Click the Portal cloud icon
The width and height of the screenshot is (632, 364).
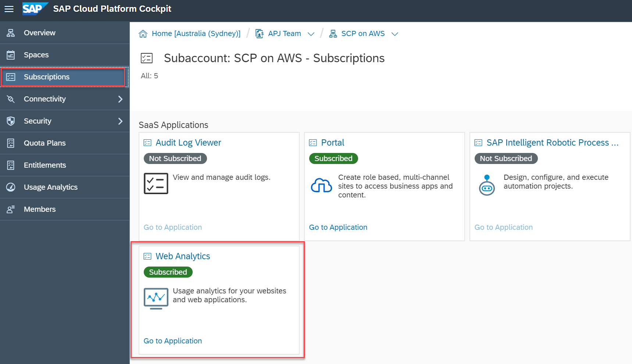[321, 185]
